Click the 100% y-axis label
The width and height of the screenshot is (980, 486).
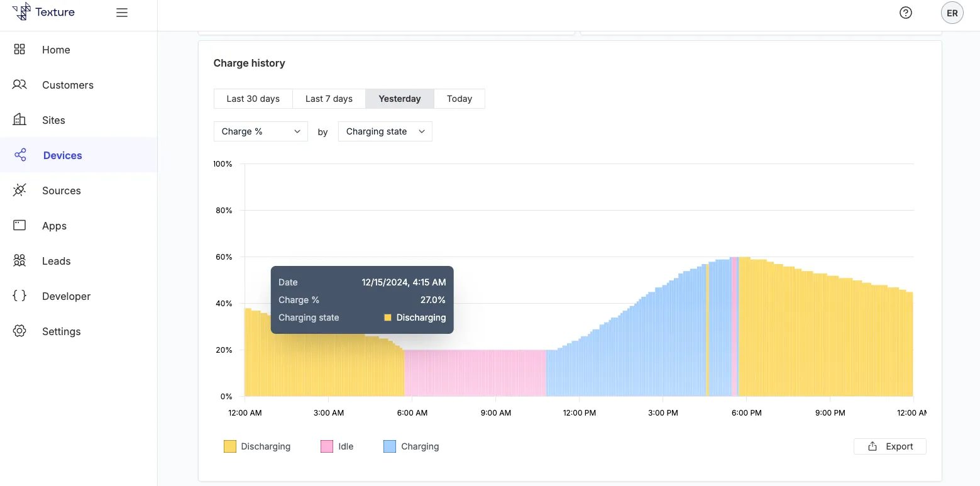point(223,163)
